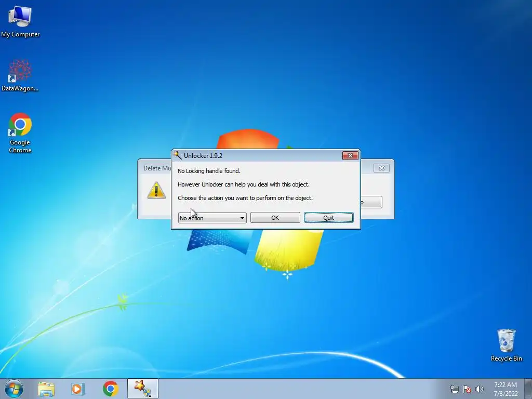Click the Unlocker 1.9.2 title text
Image resolution: width=532 pixels, height=399 pixels.
(203, 156)
